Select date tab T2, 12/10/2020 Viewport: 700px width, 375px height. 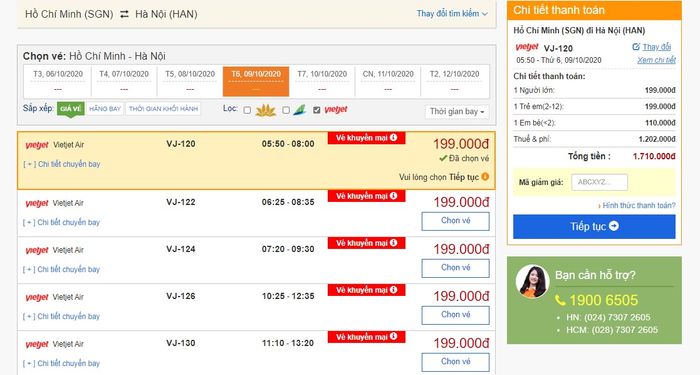[x=454, y=81]
